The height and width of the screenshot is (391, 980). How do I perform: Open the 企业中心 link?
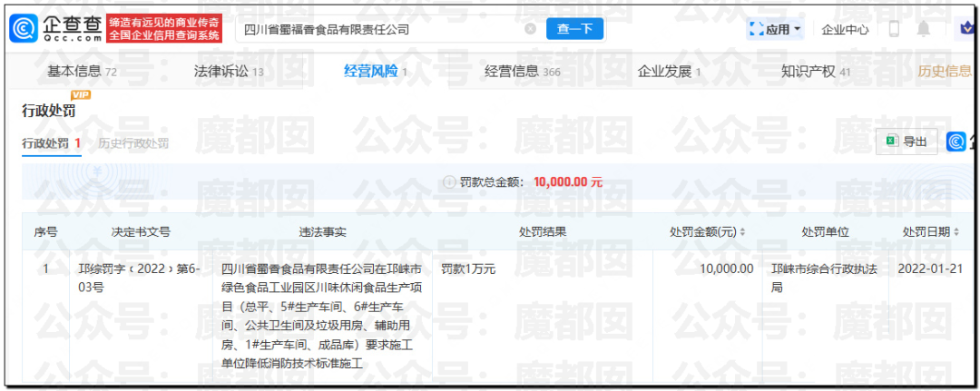845,29
